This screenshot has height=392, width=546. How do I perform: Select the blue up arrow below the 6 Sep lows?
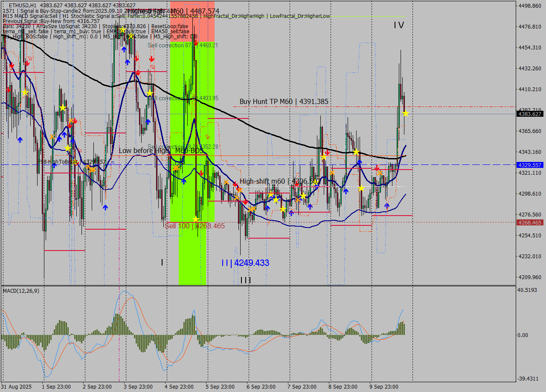click(267, 208)
